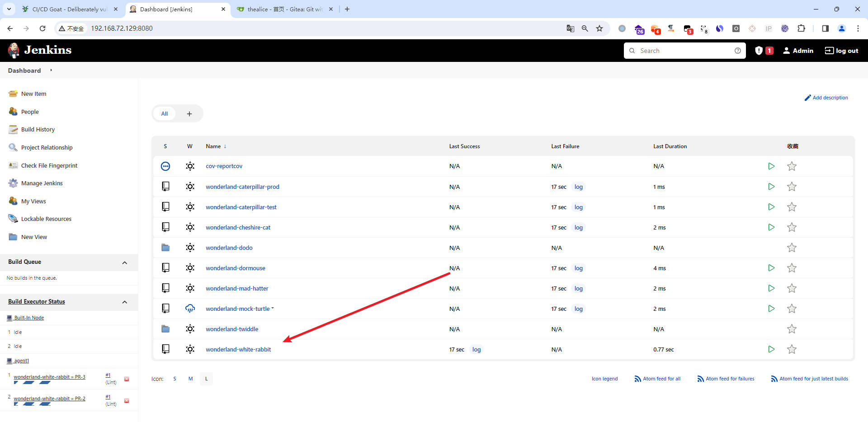The height and width of the screenshot is (422, 868).
Task: Click cov-reportcov pending status icon
Action: (x=165, y=166)
